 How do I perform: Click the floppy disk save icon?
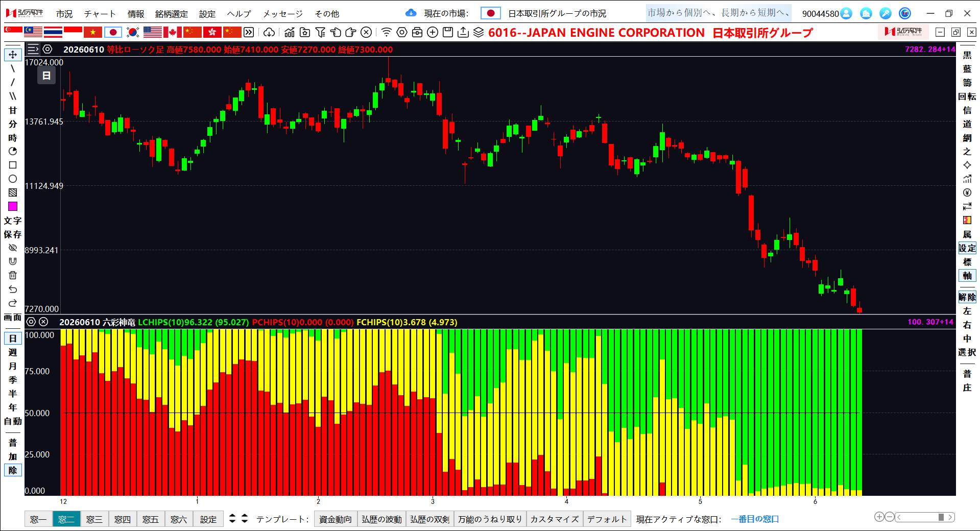(x=448, y=33)
